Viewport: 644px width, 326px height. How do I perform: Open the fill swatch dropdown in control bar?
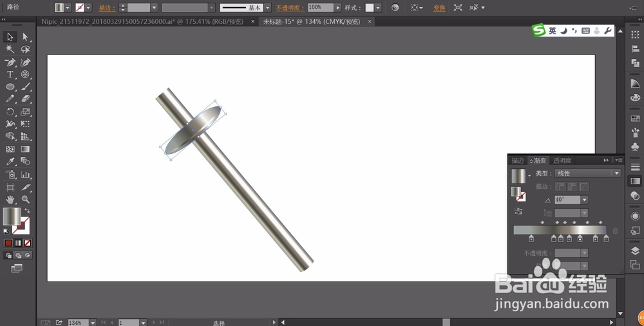coord(68,7)
